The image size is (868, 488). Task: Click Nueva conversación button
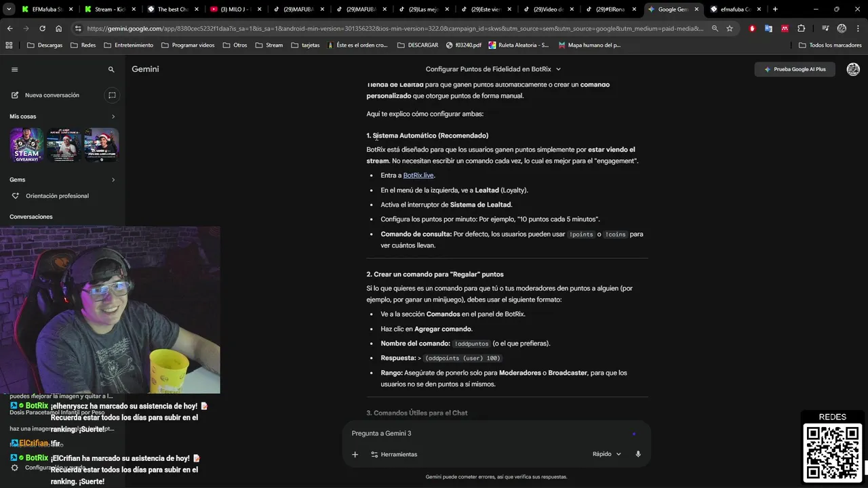tap(45, 95)
